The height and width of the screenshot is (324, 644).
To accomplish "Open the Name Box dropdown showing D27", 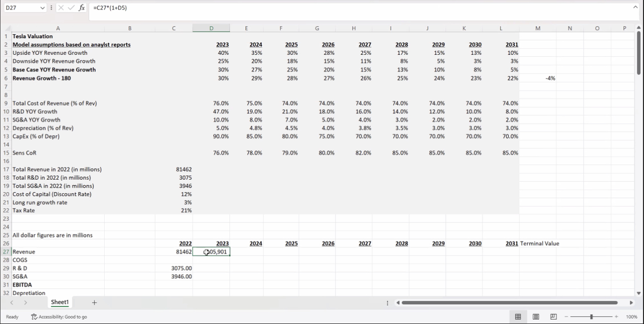I will [42, 8].
